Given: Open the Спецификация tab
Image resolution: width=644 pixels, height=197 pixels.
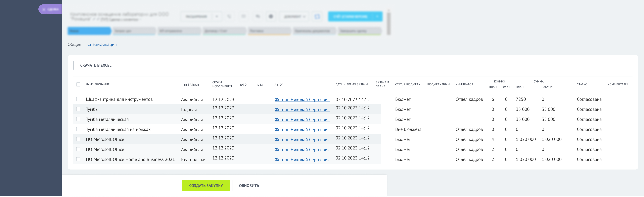Looking at the screenshot, I should [x=102, y=44].
